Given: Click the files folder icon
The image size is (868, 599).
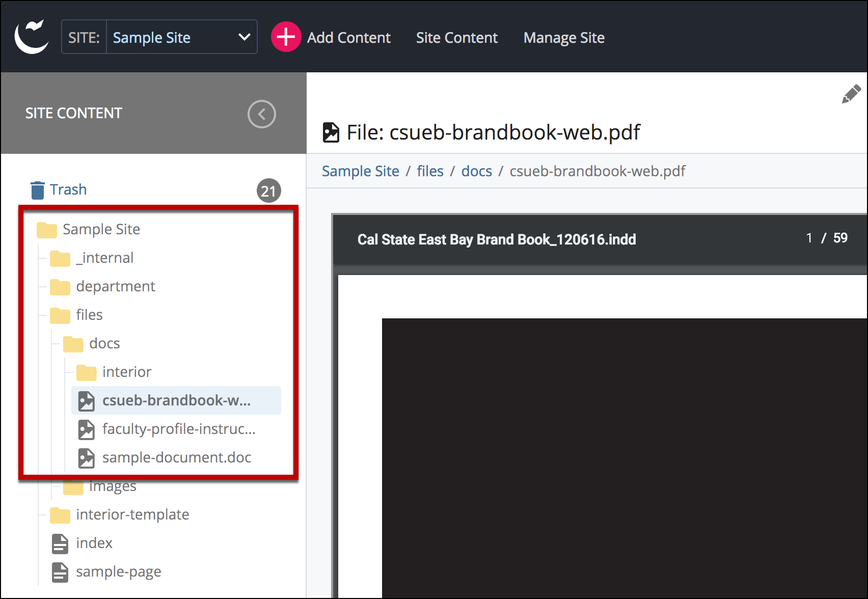Looking at the screenshot, I should 60,315.
